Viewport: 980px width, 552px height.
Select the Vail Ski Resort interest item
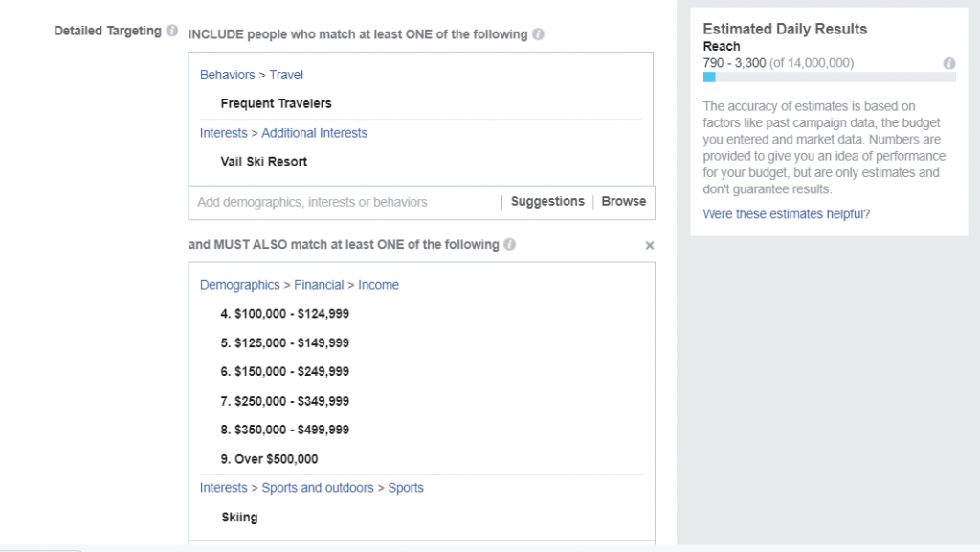264,162
